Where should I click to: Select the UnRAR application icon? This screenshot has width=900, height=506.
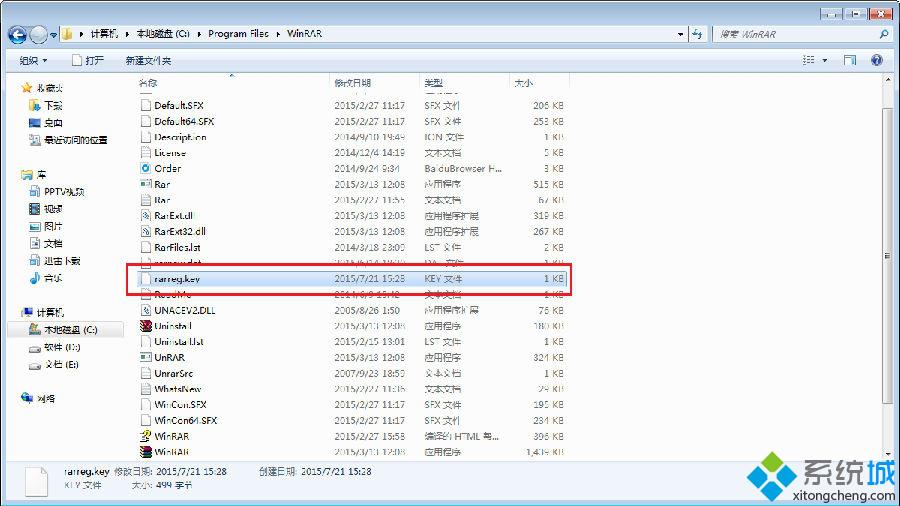click(x=146, y=357)
